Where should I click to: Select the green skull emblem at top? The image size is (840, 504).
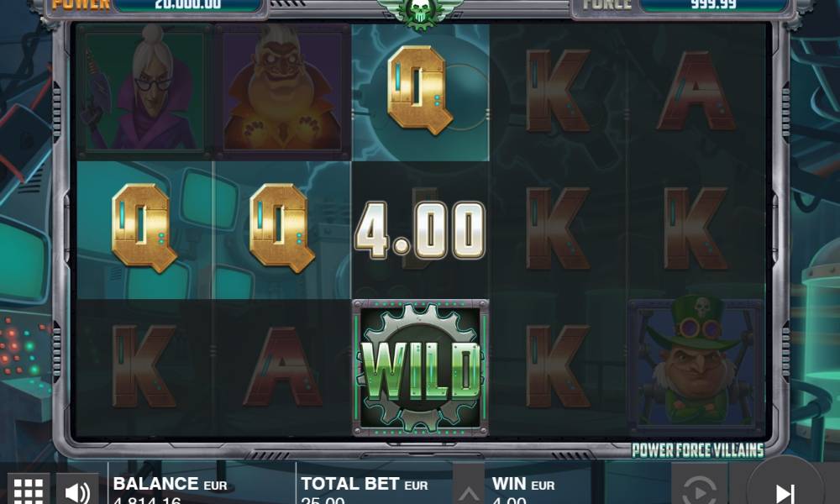coord(420,13)
